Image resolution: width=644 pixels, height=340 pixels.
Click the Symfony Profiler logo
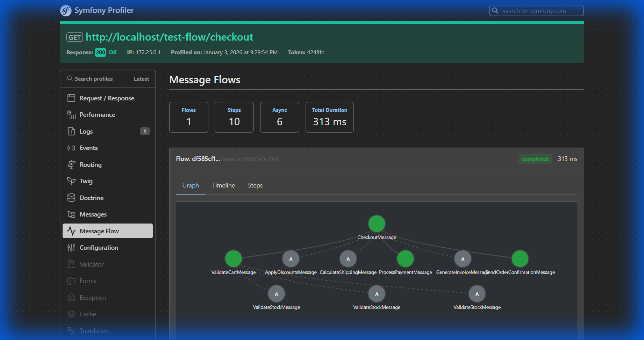[97, 10]
